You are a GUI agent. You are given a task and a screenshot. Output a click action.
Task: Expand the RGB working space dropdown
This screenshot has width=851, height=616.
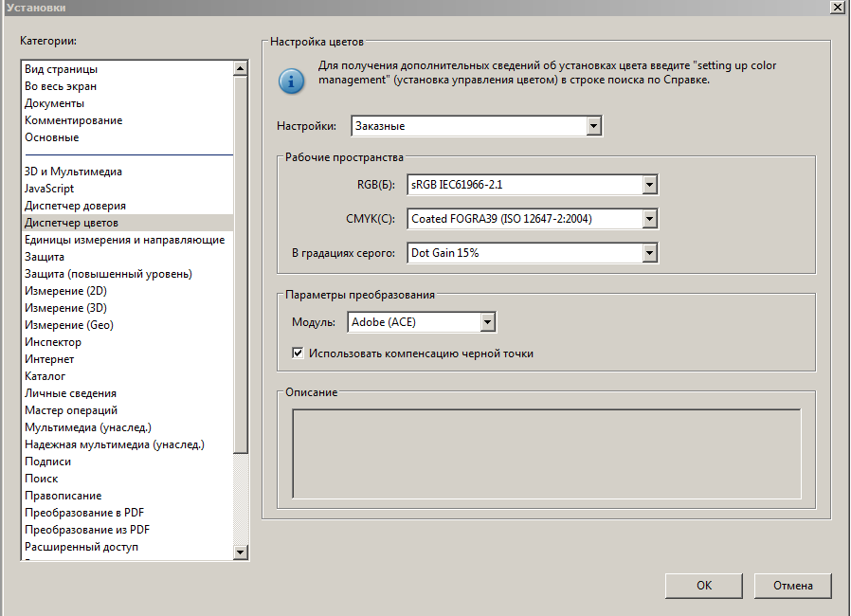(x=649, y=185)
